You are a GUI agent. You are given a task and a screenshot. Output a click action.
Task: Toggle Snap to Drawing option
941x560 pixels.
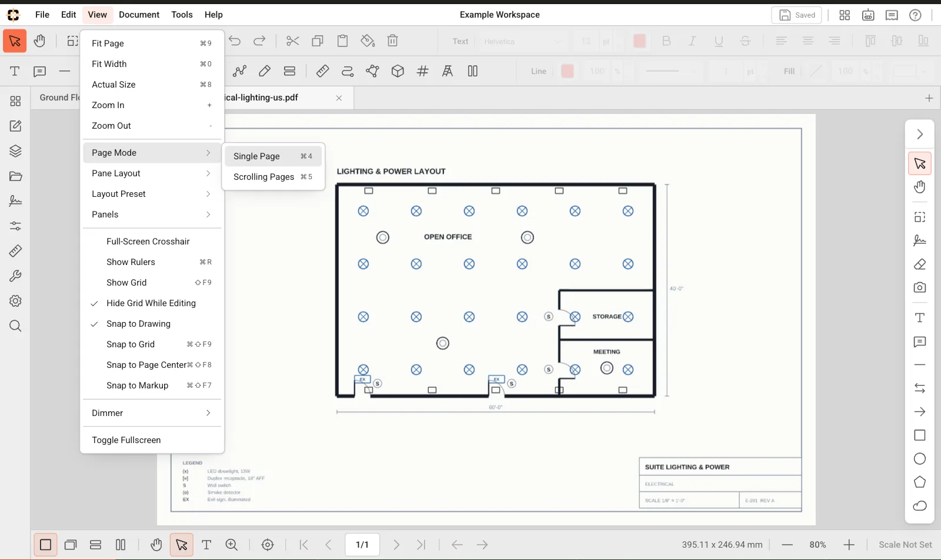coord(152,324)
